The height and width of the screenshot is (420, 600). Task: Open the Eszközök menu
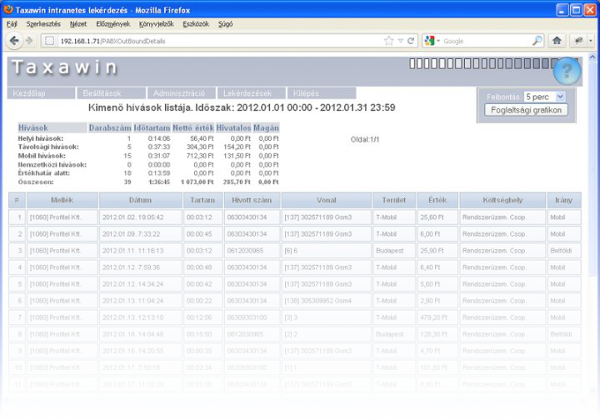(196, 24)
